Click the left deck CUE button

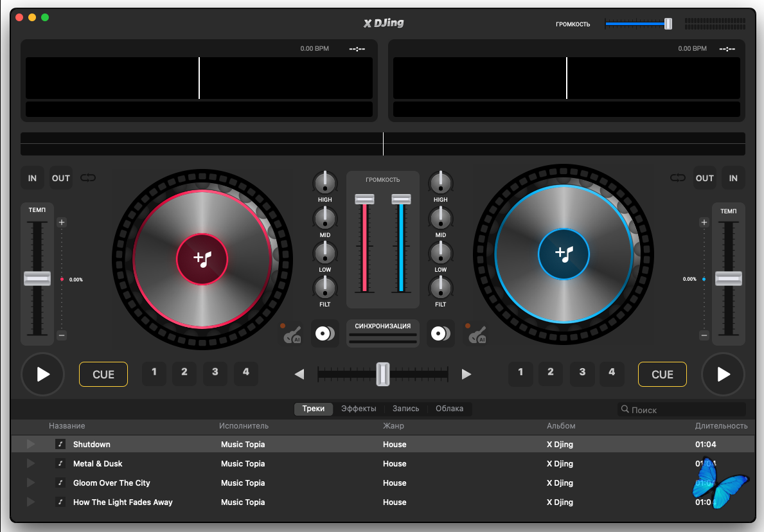pos(103,374)
